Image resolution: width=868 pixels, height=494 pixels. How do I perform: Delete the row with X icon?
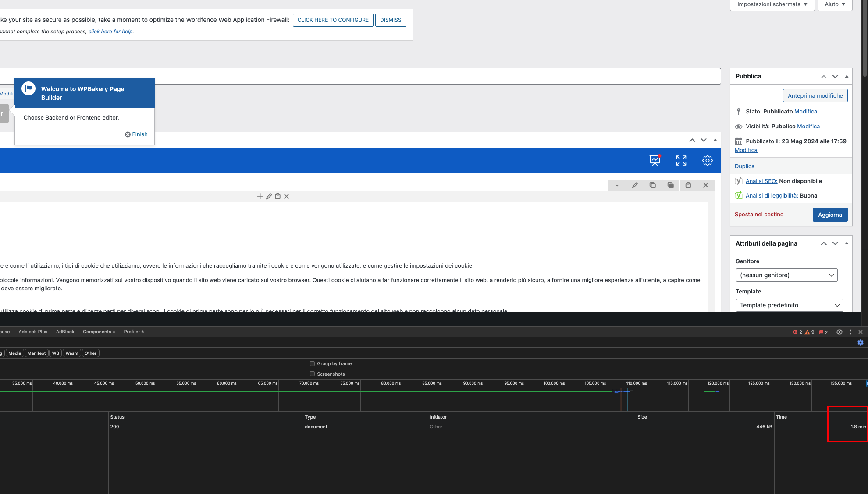pos(706,185)
